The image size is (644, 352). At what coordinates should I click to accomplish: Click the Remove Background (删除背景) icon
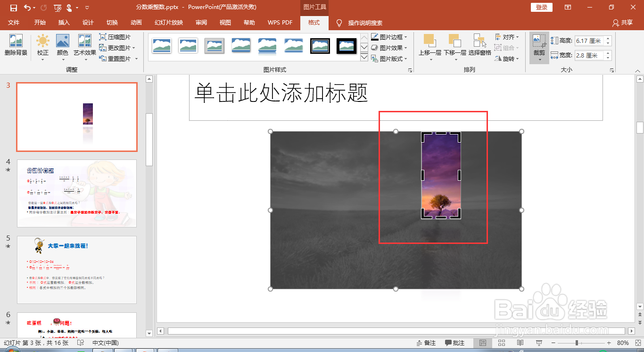pyautogui.click(x=16, y=45)
